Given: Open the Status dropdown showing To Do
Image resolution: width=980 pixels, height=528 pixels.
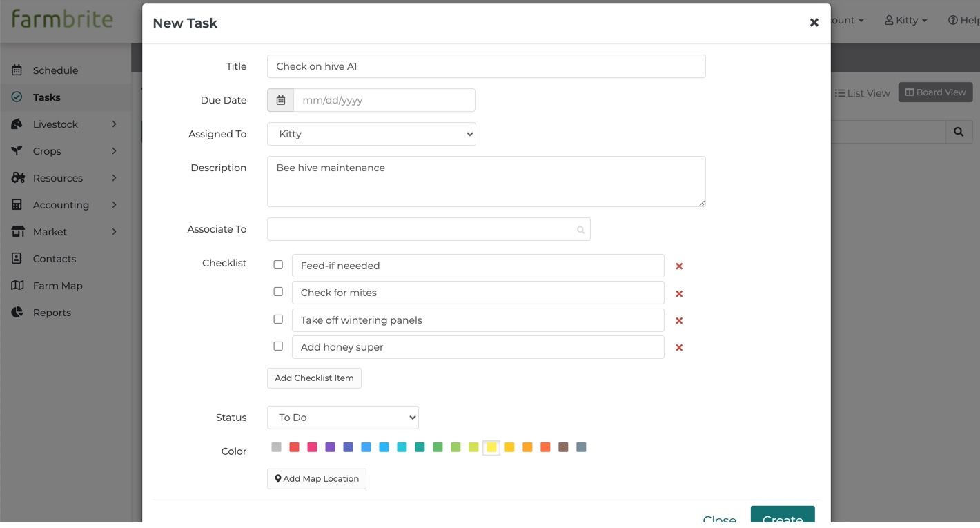Looking at the screenshot, I should tap(342, 418).
